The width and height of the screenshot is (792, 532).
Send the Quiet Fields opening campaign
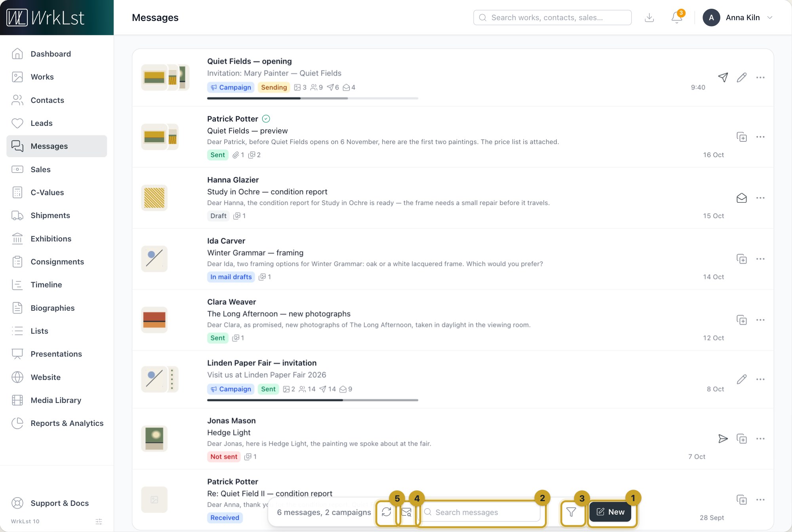coord(723,78)
